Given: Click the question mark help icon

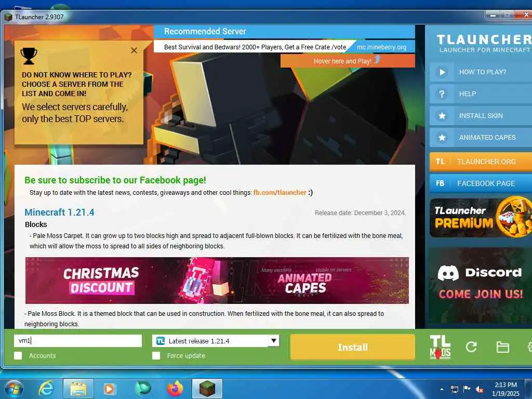Looking at the screenshot, I should (442, 94).
